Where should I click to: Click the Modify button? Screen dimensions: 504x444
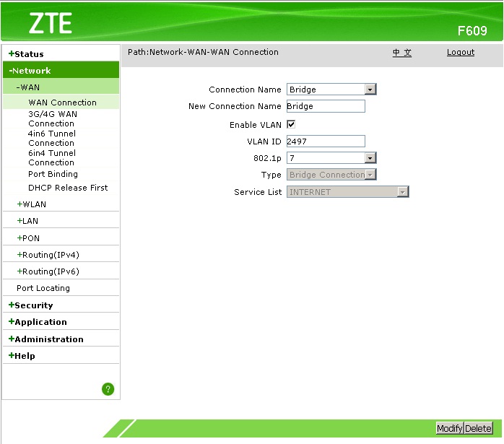click(450, 428)
